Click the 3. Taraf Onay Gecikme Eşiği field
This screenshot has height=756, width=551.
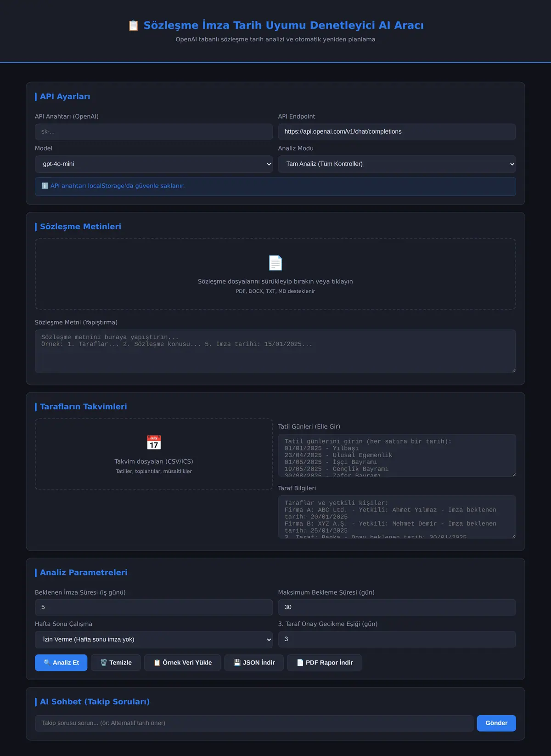(x=397, y=639)
